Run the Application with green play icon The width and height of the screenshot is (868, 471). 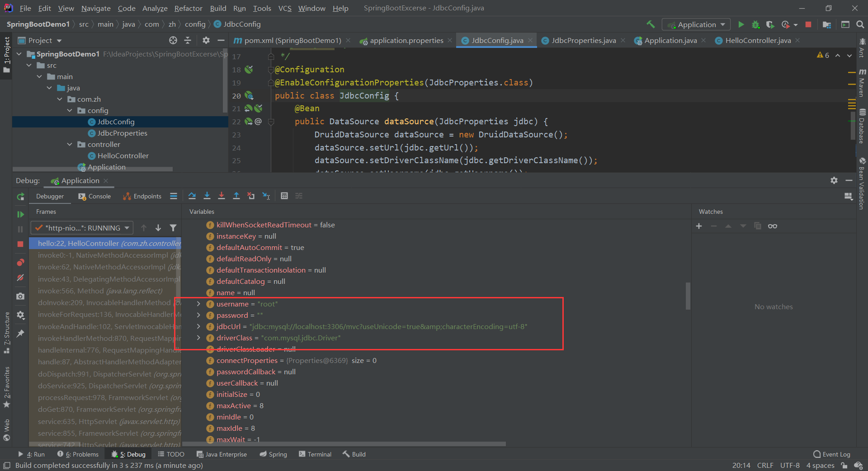741,24
